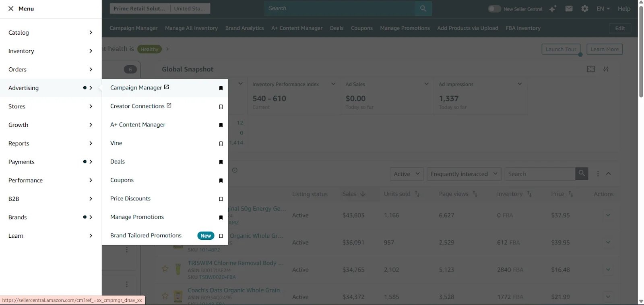This screenshot has width=644, height=305.
Task: Expand the Payments menu
Action: (51, 162)
